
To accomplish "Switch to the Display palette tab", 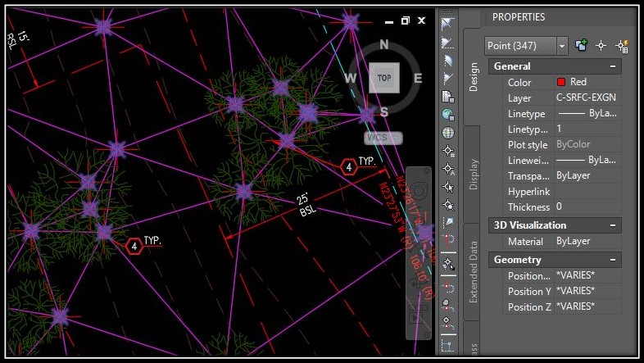I will (x=473, y=175).
